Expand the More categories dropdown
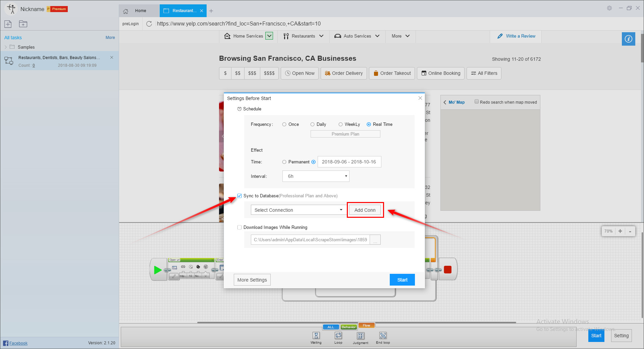Image resolution: width=644 pixels, height=349 pixels. point(408,36)
